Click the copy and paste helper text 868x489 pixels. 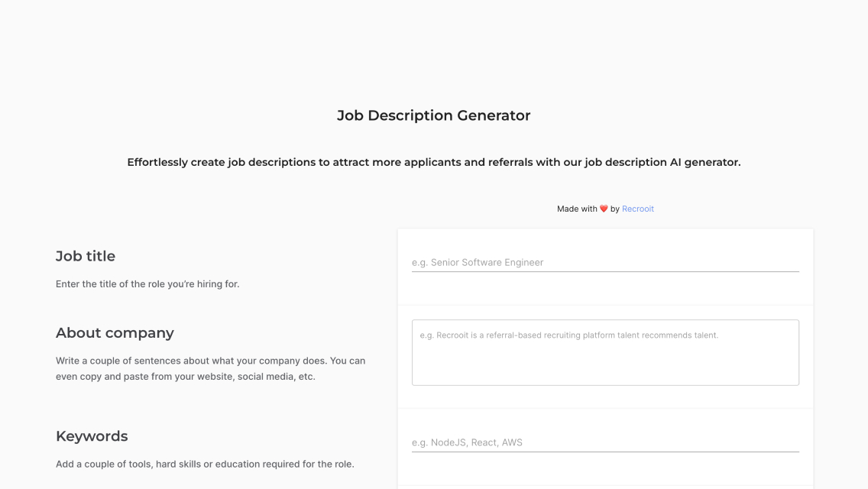[x=210, y=368]
